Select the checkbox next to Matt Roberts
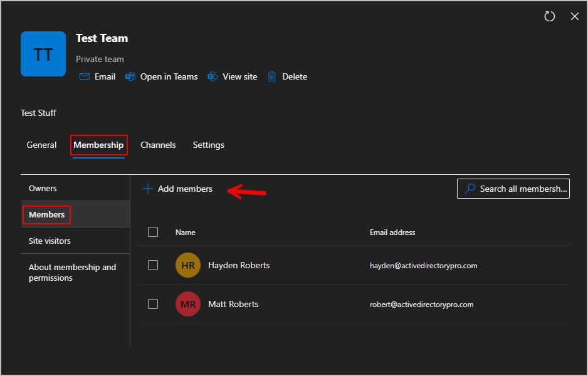588x376 pixels. (153, 304)
